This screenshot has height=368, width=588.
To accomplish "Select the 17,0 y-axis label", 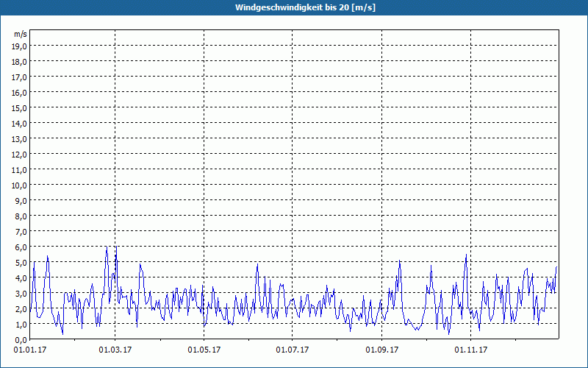I will tap(19, 77).
